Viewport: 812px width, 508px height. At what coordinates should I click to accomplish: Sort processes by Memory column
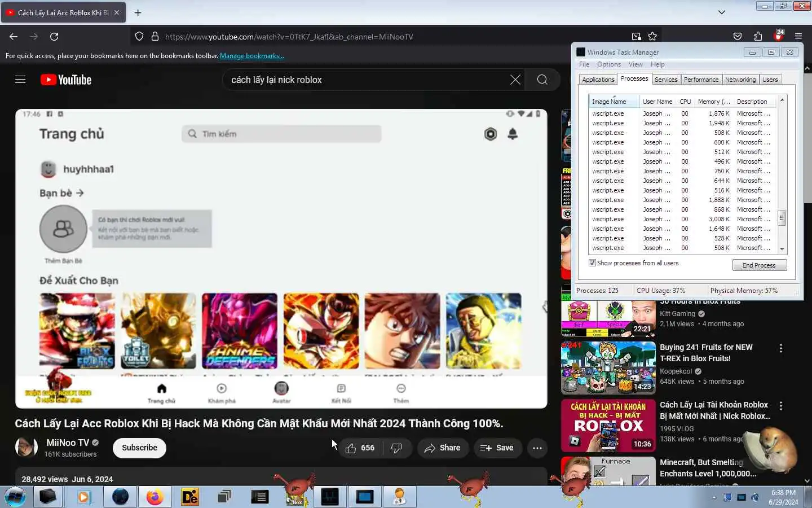pyautogui.click(x=714, y=102)
